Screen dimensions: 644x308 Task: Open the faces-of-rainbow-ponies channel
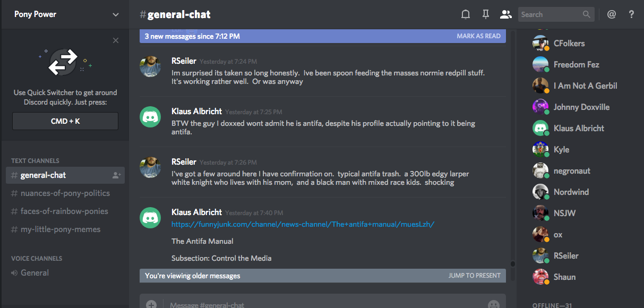tap(64, 211)
